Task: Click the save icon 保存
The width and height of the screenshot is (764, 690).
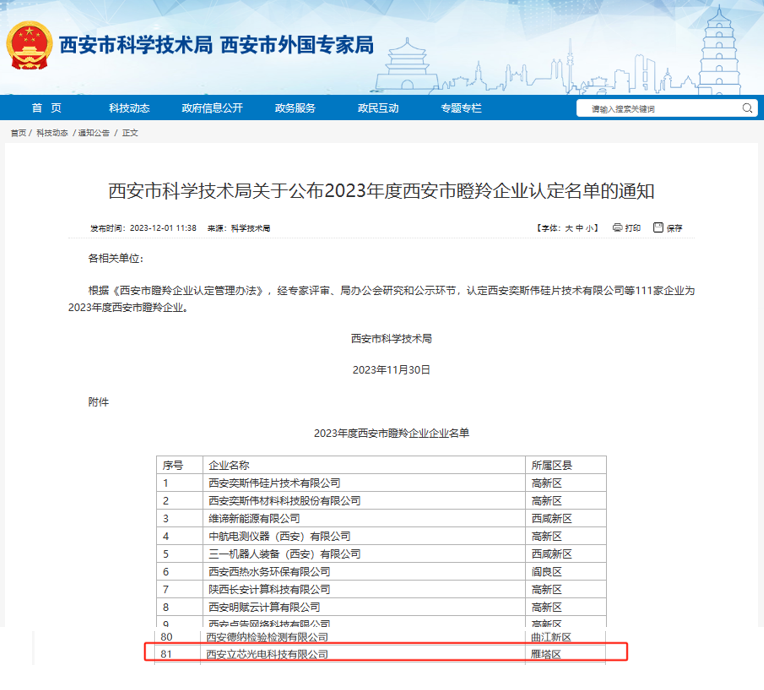Action: pos(667,228)
